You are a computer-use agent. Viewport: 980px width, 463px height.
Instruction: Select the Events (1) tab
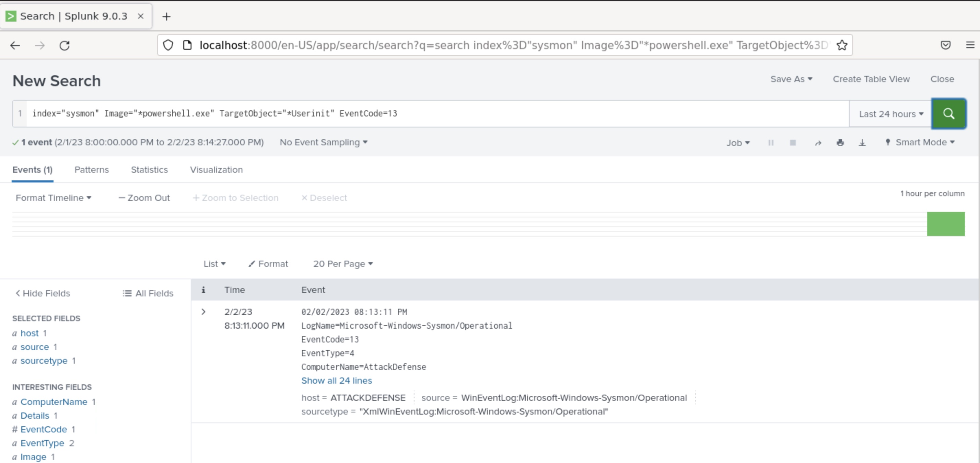(x=32, y=170)
